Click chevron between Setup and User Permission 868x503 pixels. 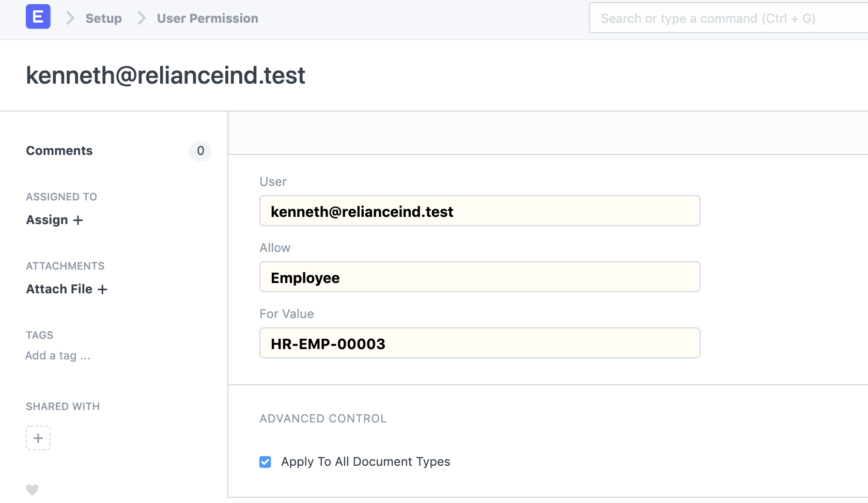[x=141, y=18]
